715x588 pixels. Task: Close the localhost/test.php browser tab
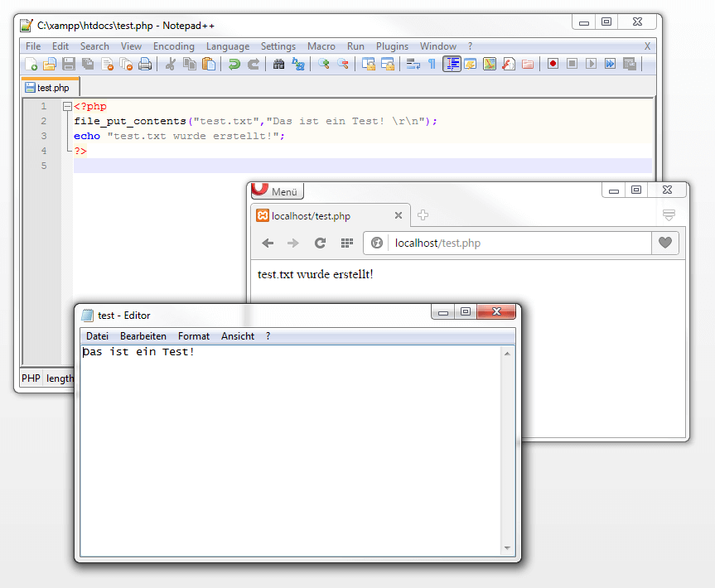[398, 215]
